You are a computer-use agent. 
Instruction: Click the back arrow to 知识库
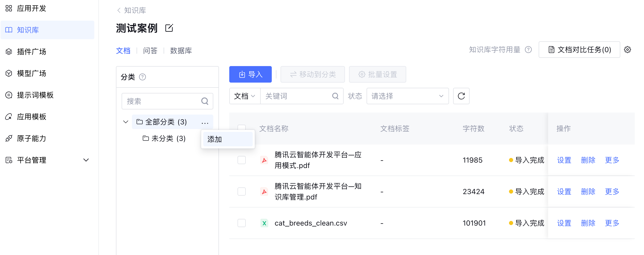(x=119, y=10)
